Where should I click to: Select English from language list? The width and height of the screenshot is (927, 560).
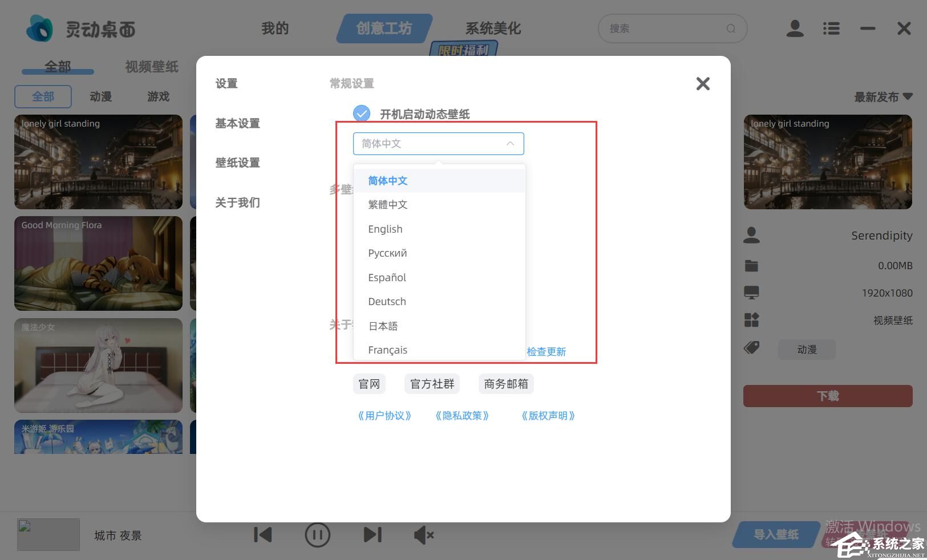pos(385,229)
